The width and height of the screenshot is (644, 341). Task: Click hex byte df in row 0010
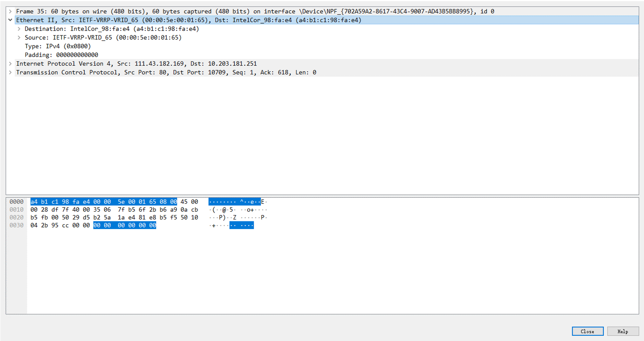point(55,209)
